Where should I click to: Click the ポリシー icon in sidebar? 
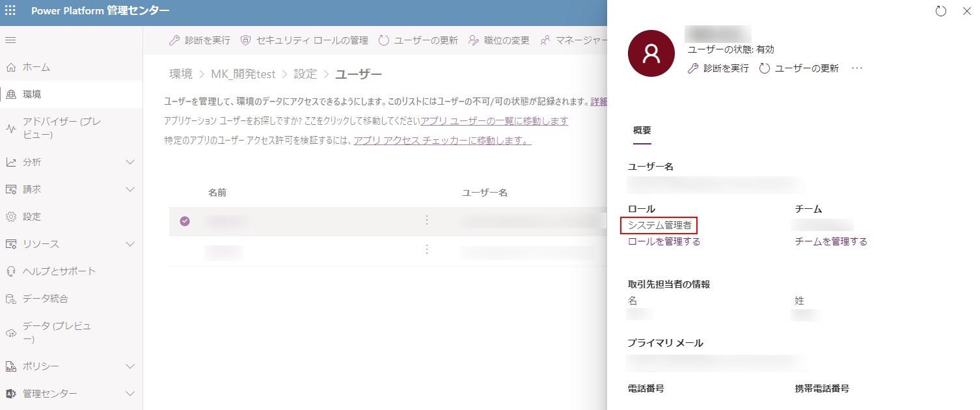pyautogui.click(x=10, y=366)
